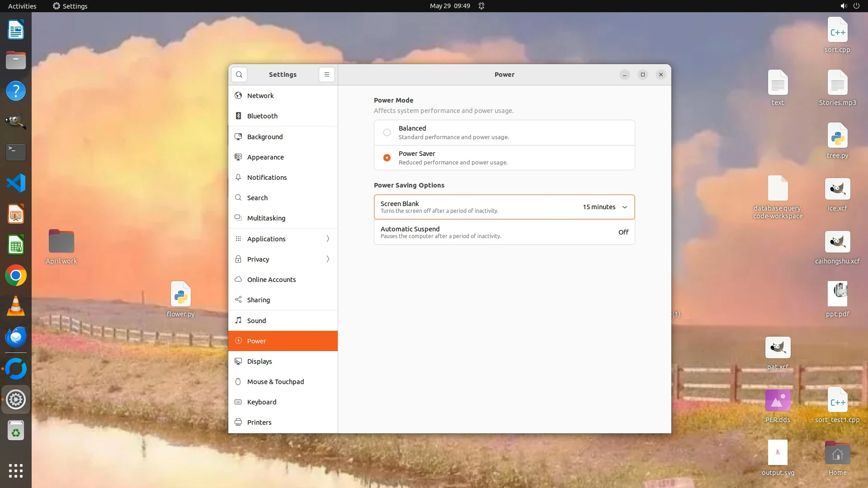The height and width of the screenshot is (488, 868).
Task: Open the clock and calendar in top bar
Action: point(450,6)
